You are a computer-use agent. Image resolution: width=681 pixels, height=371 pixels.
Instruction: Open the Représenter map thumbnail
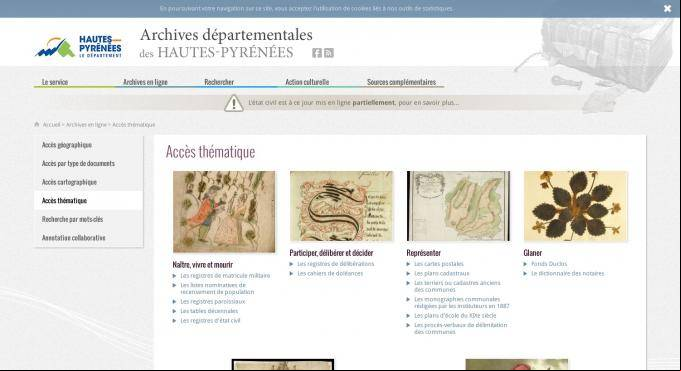pyautogui.click(x=458, y=206)
